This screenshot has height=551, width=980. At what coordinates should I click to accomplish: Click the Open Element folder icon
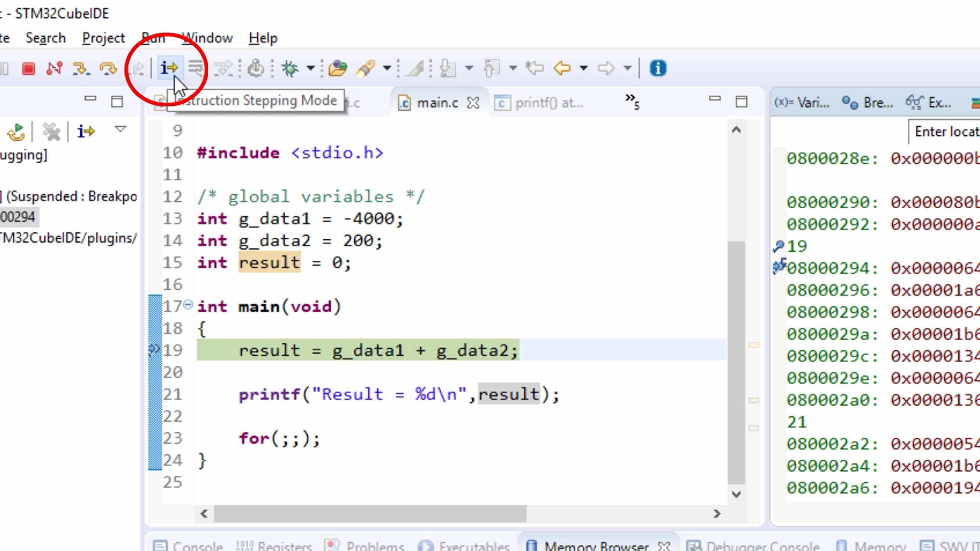337,68
